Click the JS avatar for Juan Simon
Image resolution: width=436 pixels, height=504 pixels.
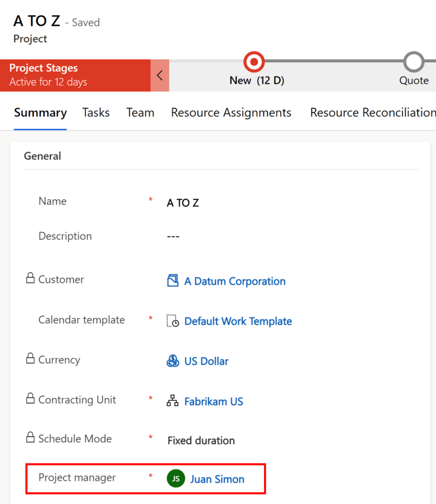(x=176, y=479)
